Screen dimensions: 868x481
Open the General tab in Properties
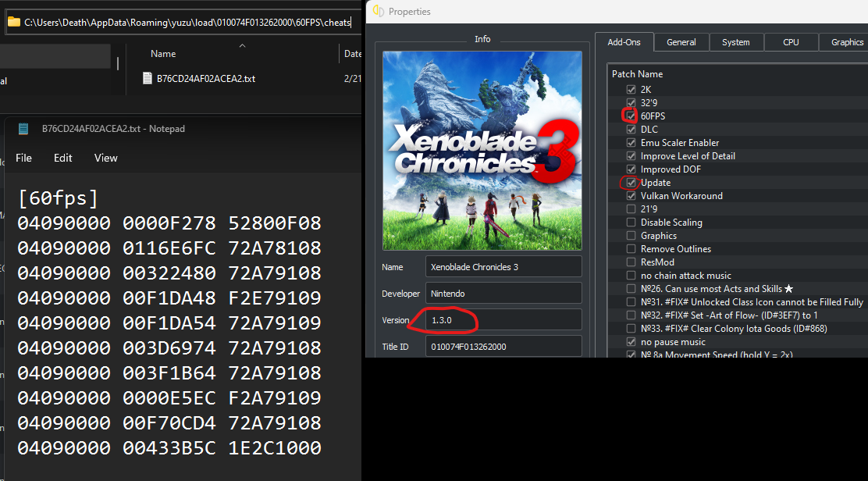point(681,42)
